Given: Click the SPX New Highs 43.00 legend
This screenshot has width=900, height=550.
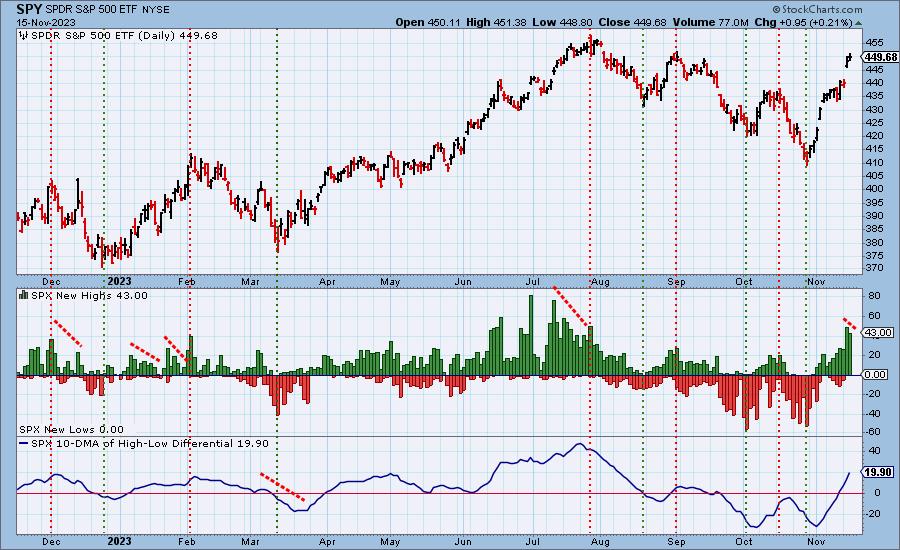Looking at the screenshot, I should (89, 295).
